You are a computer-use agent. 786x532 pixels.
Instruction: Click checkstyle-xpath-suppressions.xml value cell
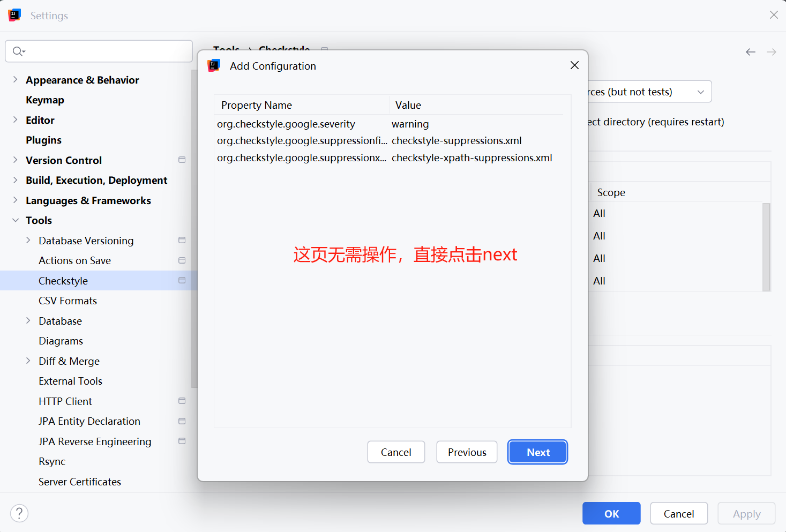(471, 158)
